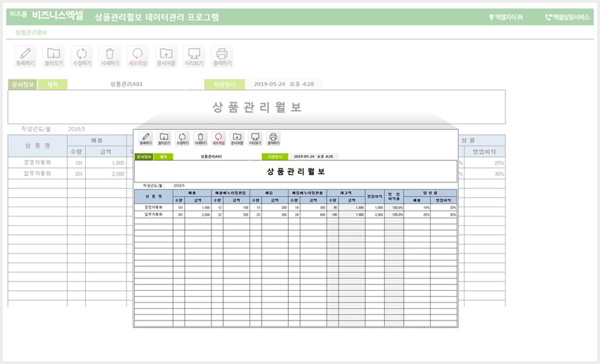Viewport: 600px width, 364px height.
Task: Click 저장일시 label in front preview
Action: click(274, 157)
